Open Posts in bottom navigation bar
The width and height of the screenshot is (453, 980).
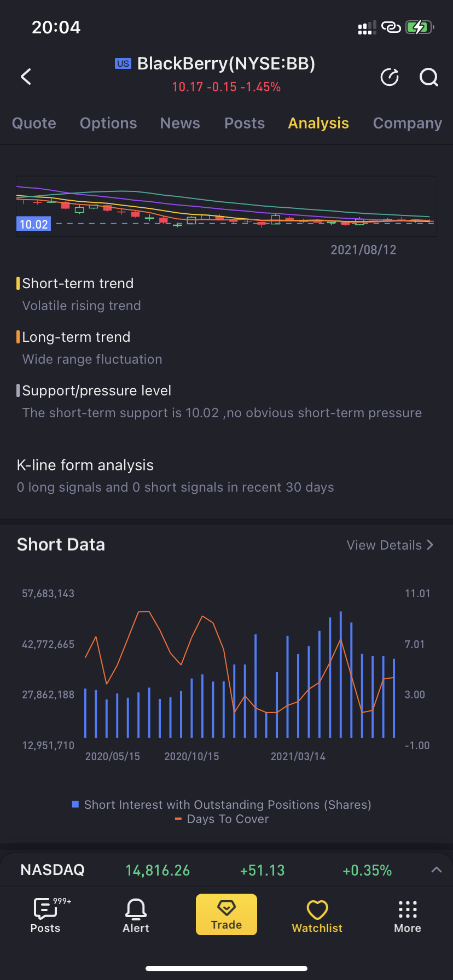coord(45,915)
